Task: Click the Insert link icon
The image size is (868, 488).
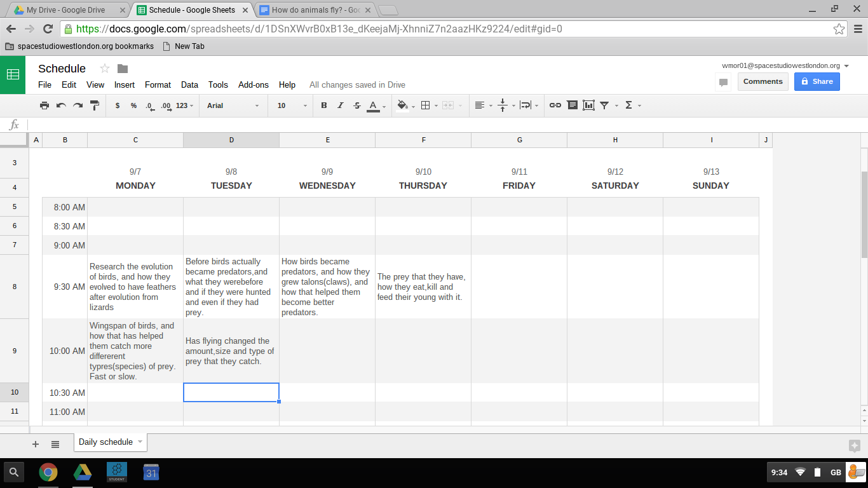Action: coord(555,105)
